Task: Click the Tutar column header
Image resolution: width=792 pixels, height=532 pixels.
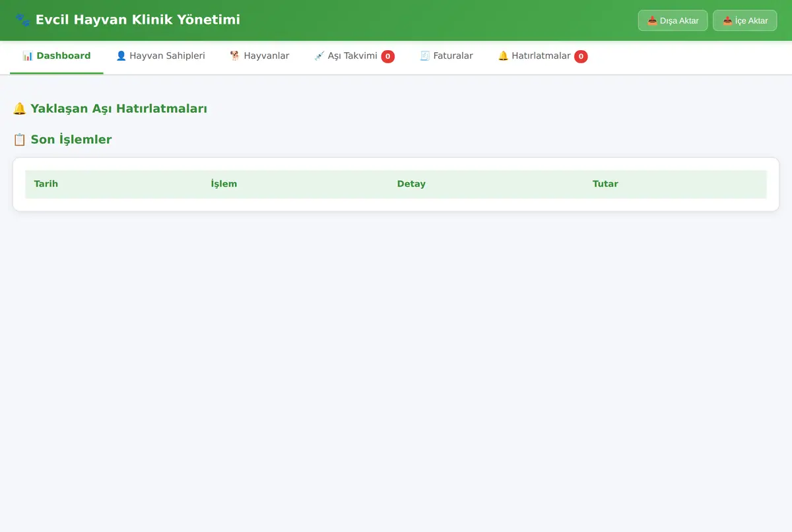Action: tap(675, 184)
